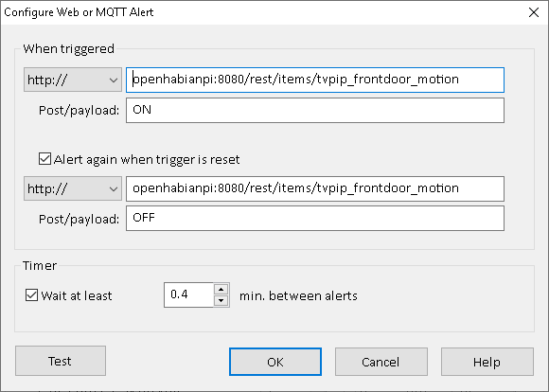Confirm settings with the OK button

275,362
